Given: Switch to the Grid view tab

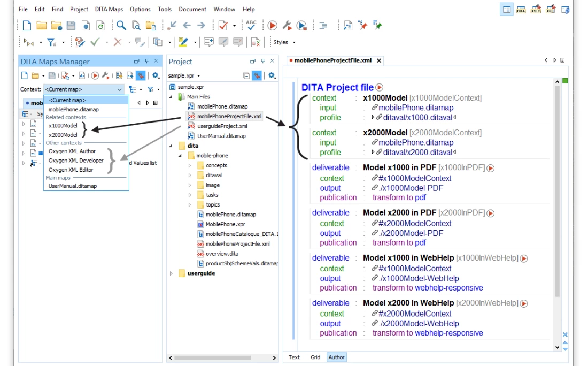Looking at the screenshot, I should (x=315, y=357).
